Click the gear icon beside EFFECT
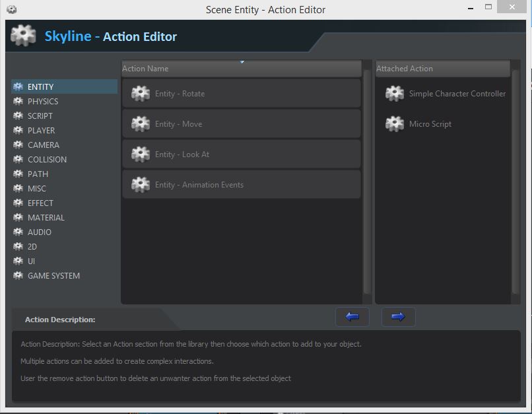The height and width of the screenshot is (414, 532). pos(18,203)
